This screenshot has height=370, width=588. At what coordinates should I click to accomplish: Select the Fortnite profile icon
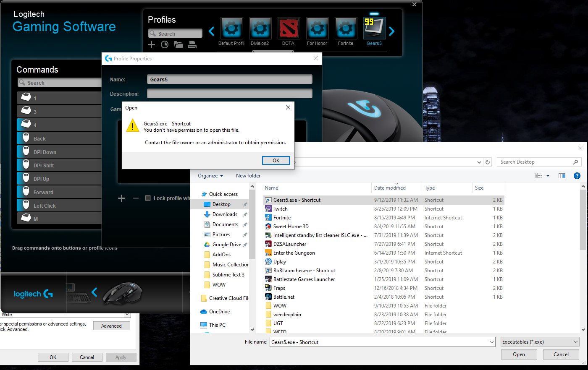pyautogui.click(x=346, y=28)
